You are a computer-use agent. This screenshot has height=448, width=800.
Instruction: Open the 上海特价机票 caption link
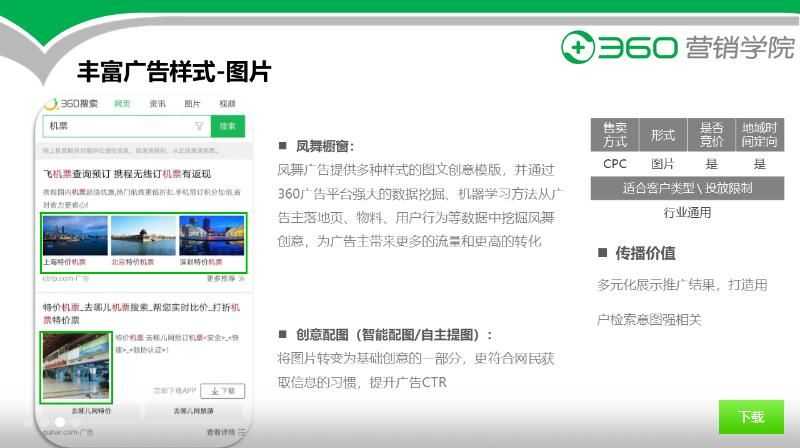64,262
